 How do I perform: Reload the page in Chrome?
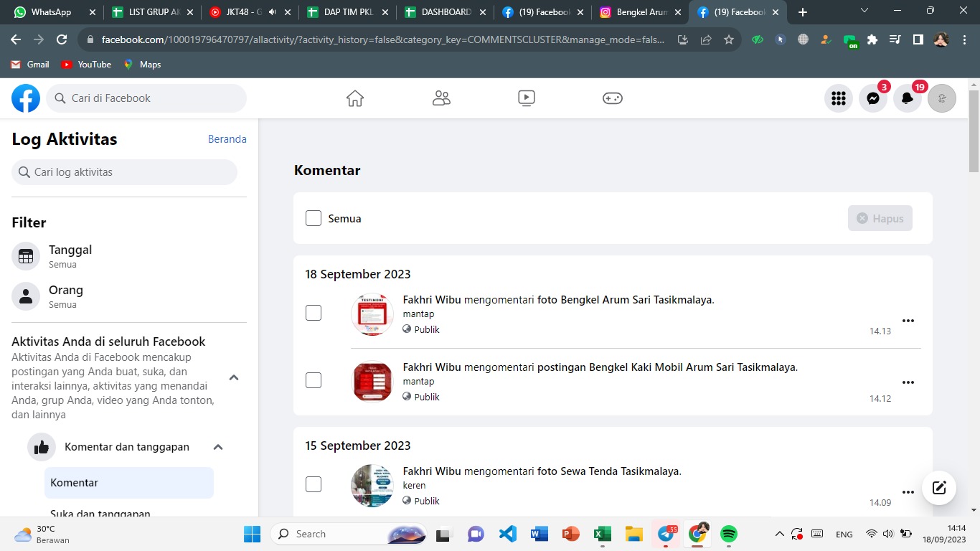(62, 40)
